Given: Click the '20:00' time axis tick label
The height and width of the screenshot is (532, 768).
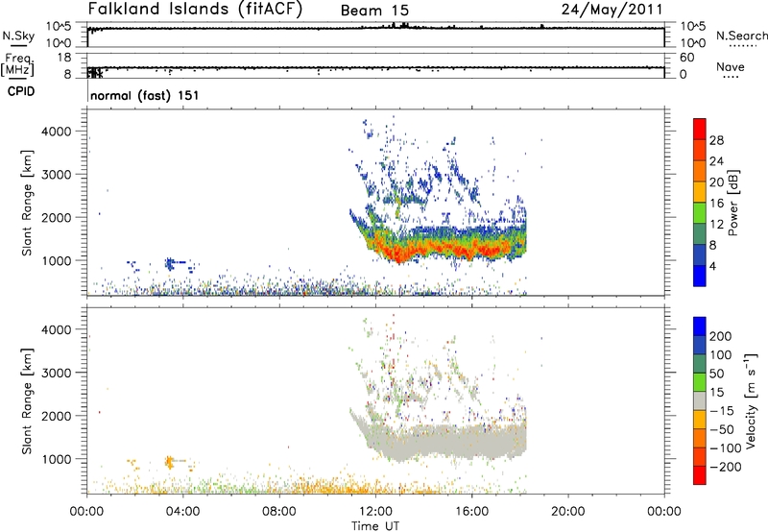Looking at the screenshot, I should point(568,512).
